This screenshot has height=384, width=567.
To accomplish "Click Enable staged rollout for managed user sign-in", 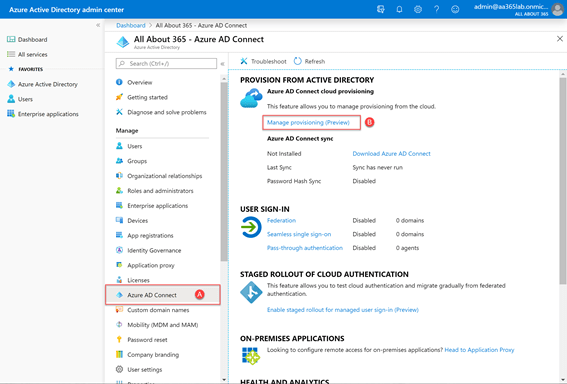I will click(342, 310).
